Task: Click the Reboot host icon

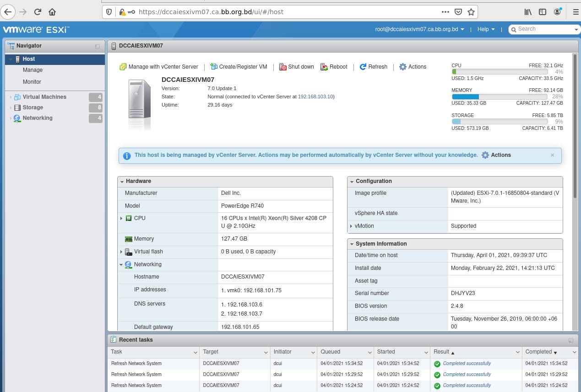Action: click(x=324, y=67)
